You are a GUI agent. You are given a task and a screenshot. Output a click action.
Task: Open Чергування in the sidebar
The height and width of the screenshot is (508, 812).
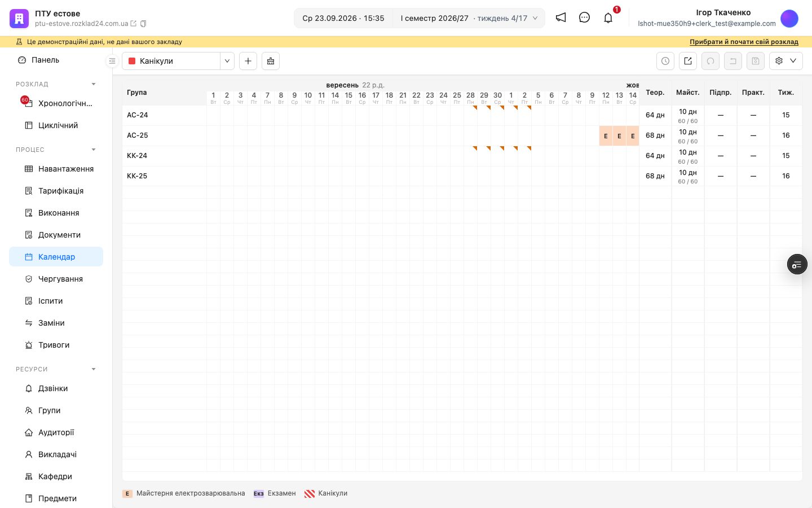[56, 279]
